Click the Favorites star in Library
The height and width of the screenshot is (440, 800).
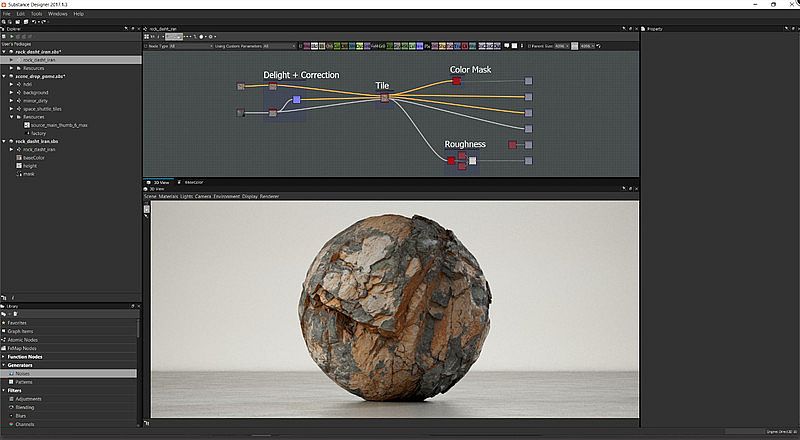5,323
